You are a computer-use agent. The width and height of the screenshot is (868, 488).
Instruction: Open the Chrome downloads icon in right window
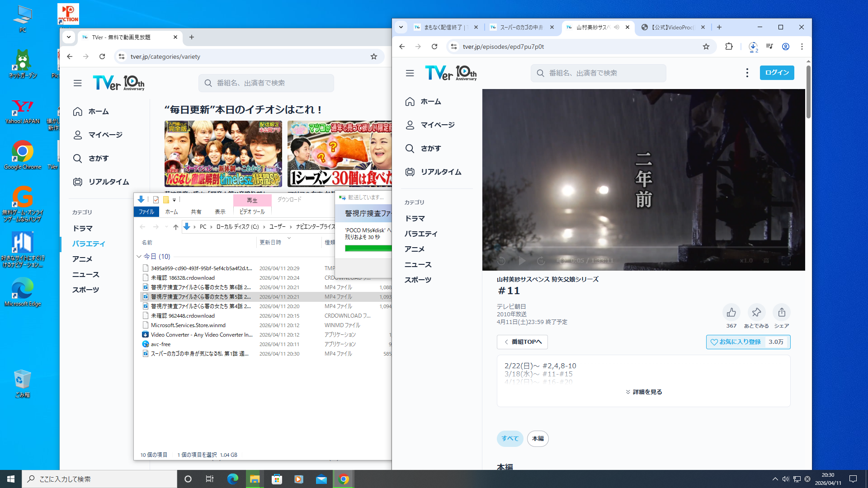753,47
